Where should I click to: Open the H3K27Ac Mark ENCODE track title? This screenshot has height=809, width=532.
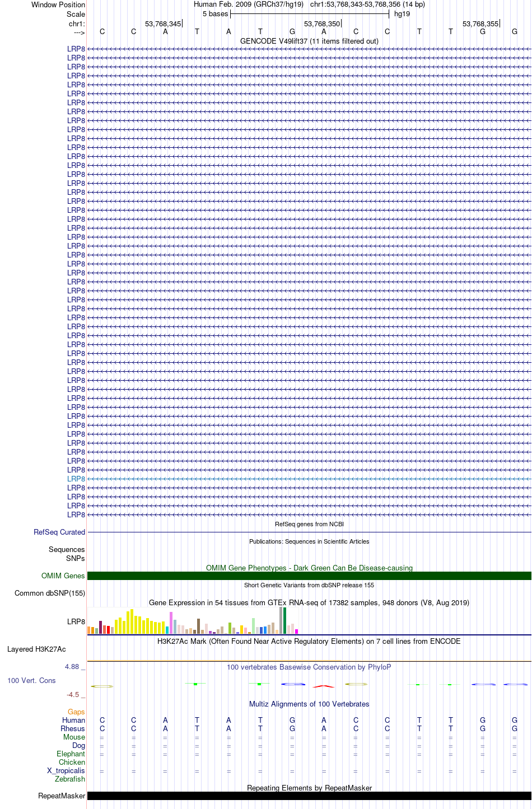coord(309,642)
